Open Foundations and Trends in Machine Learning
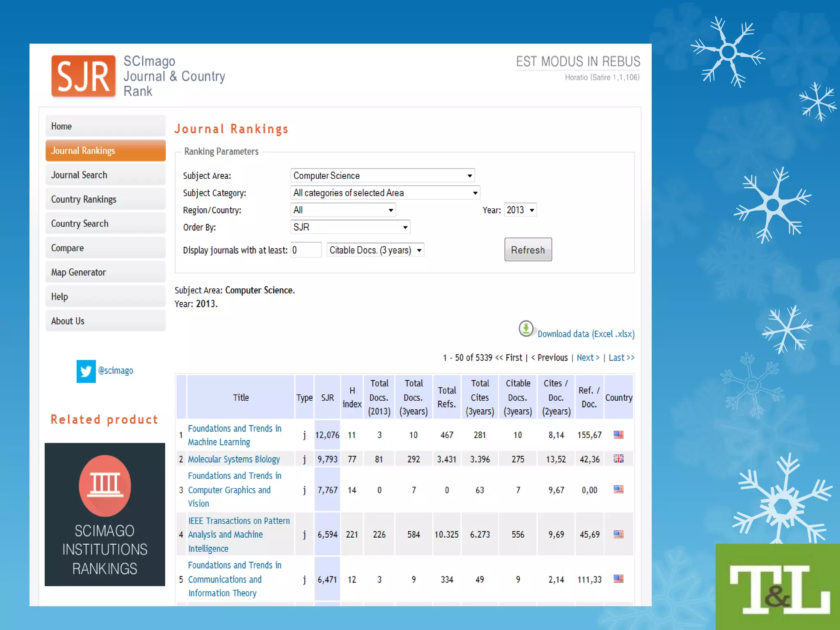Image resolution: width=840 pixels, height=630 pixels. (x=235, y=435)
